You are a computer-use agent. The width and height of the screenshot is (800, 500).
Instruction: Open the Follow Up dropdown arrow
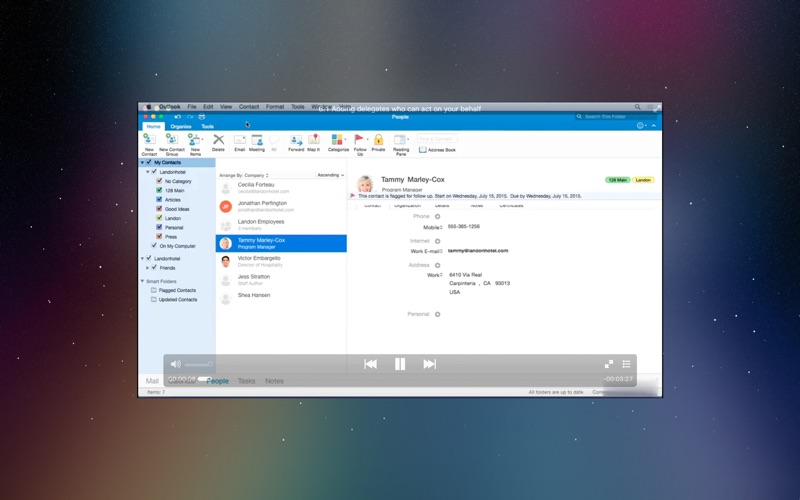[367, 139]
